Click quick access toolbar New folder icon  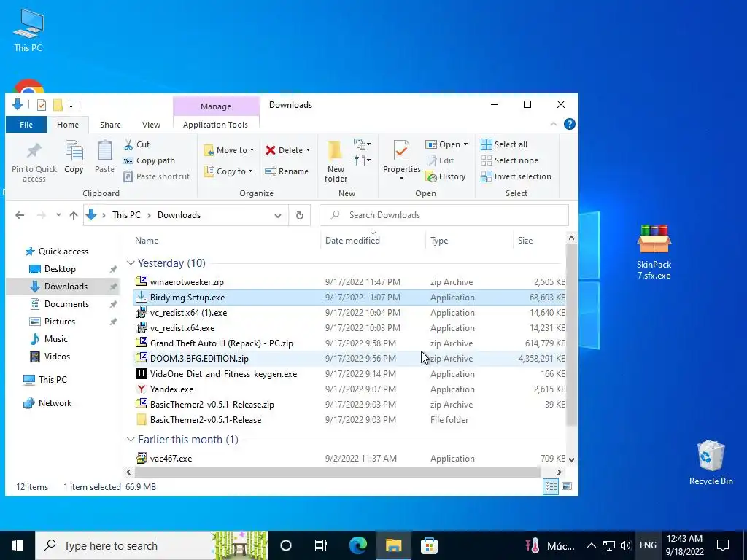[x=58, y=105]
